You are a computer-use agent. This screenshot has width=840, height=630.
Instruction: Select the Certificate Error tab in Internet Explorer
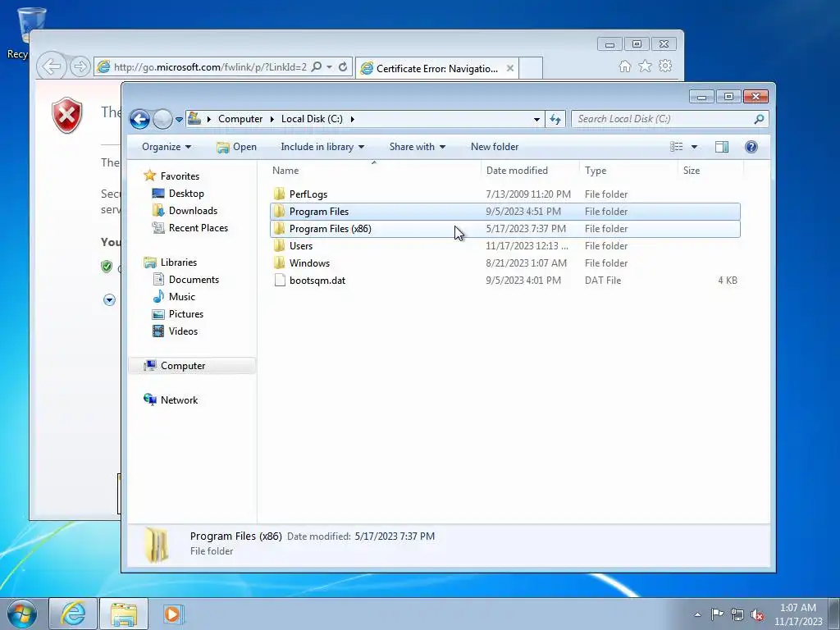[436, 68]
